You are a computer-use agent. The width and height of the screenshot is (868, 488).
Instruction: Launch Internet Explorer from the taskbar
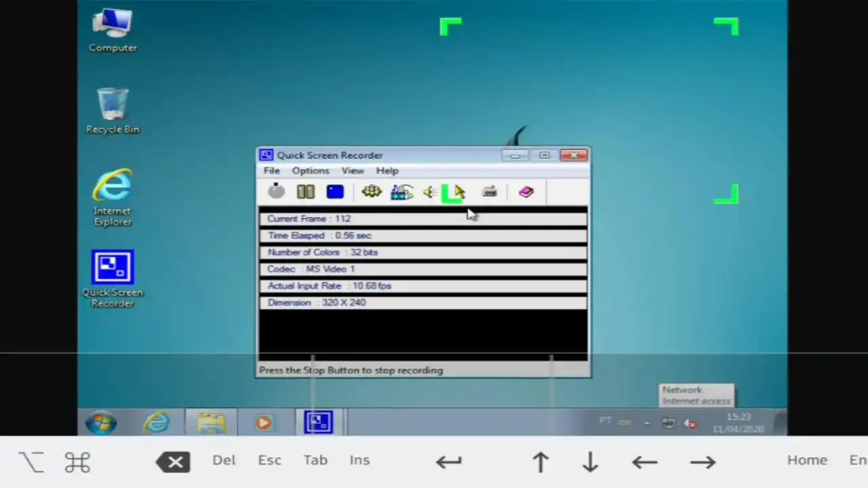click(157, 423)
